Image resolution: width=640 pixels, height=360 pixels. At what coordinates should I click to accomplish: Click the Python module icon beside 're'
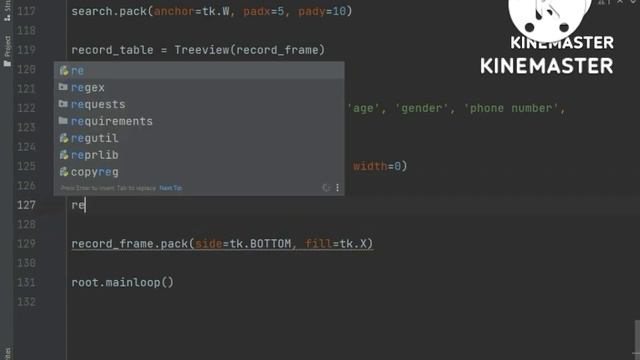[64, 71]
